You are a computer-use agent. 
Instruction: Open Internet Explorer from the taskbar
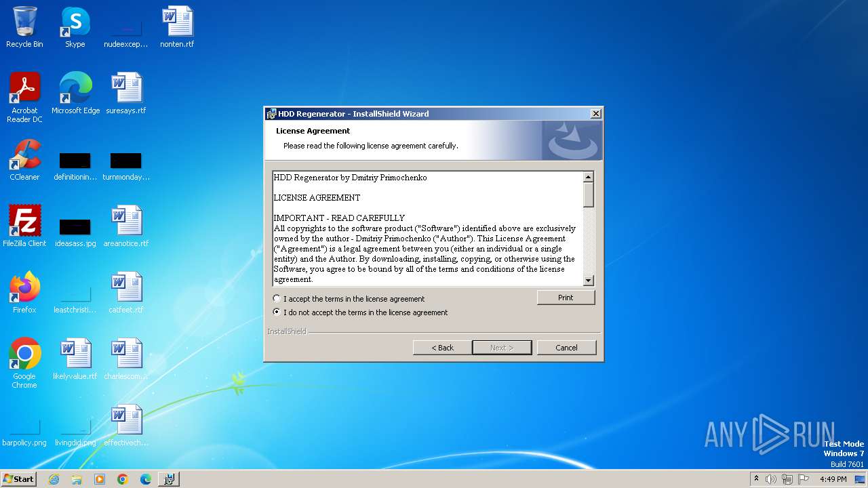(54, 479)
